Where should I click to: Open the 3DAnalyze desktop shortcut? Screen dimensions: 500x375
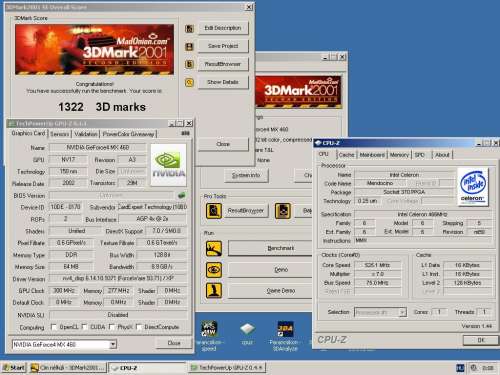[285, 336]
